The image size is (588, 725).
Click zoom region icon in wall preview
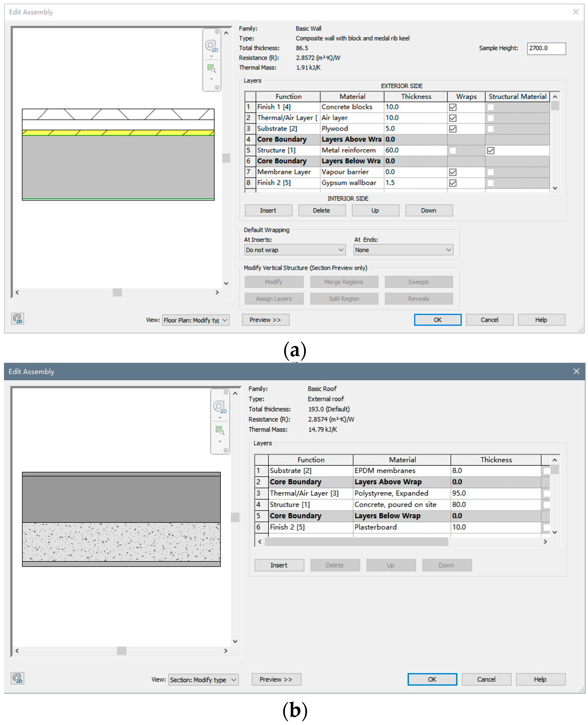point(211,69)
